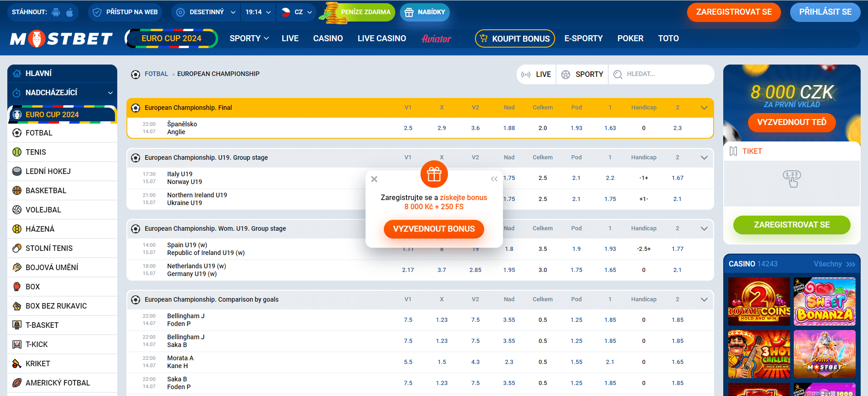
Task: Select Stolní tenis category
Action: pos(62,248)
